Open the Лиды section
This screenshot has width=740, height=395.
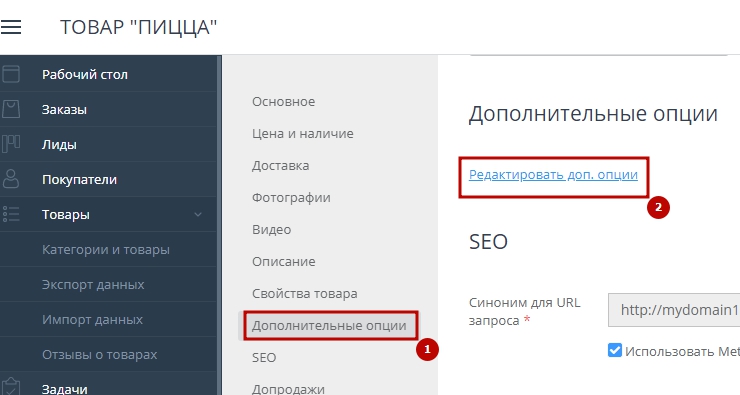[59, 144]
